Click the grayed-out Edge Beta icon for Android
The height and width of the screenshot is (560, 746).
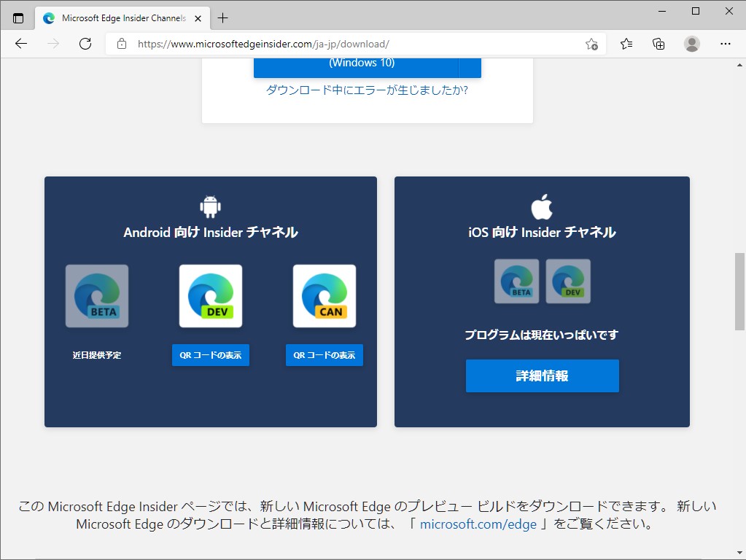pos(97,295)
